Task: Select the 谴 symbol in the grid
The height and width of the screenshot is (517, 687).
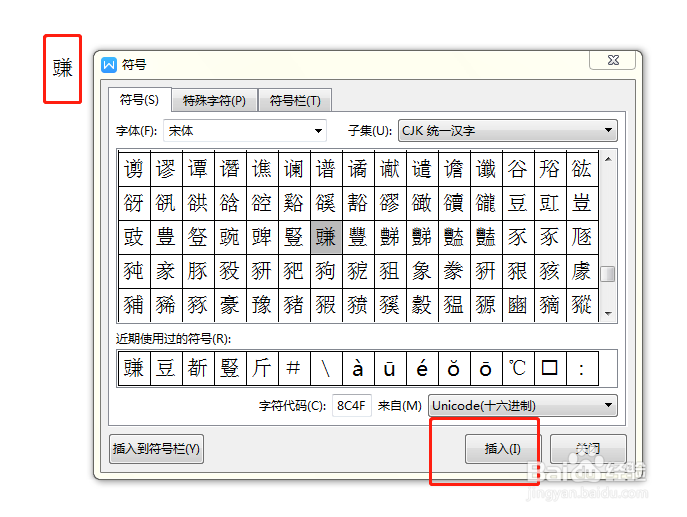Action: pos(422,169)
